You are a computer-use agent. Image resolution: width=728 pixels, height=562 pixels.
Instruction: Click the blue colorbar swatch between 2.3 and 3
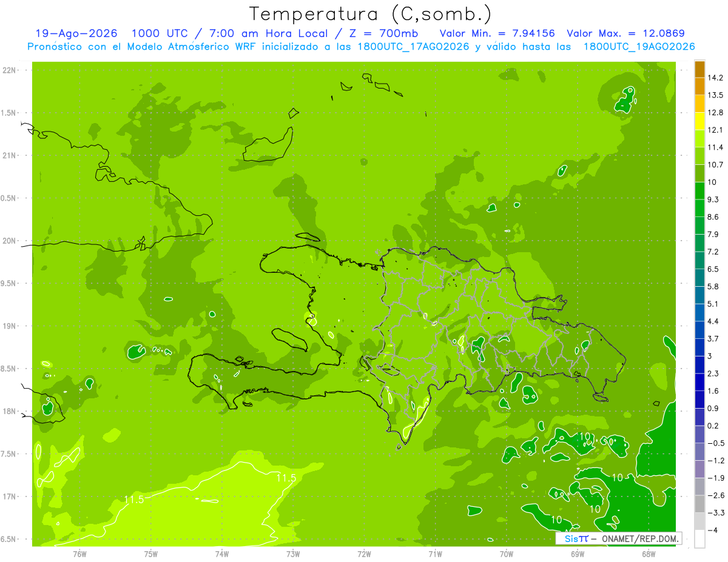click(x=699, y=364)
